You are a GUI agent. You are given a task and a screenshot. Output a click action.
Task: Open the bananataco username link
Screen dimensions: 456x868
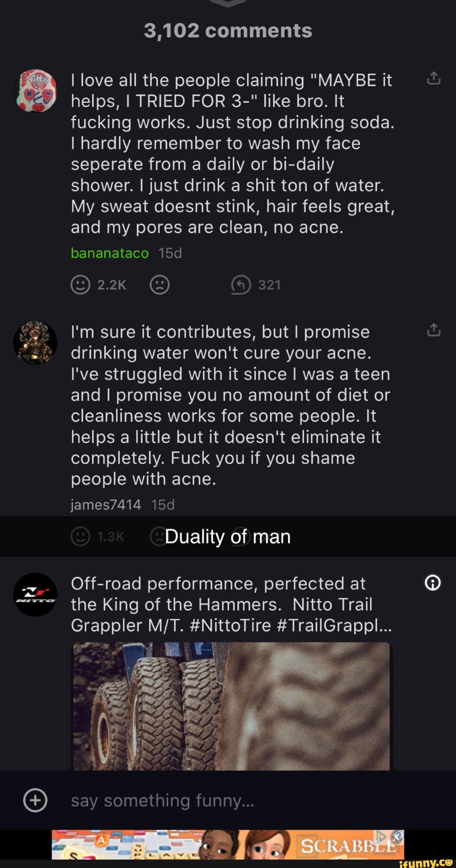coord(110,253)
